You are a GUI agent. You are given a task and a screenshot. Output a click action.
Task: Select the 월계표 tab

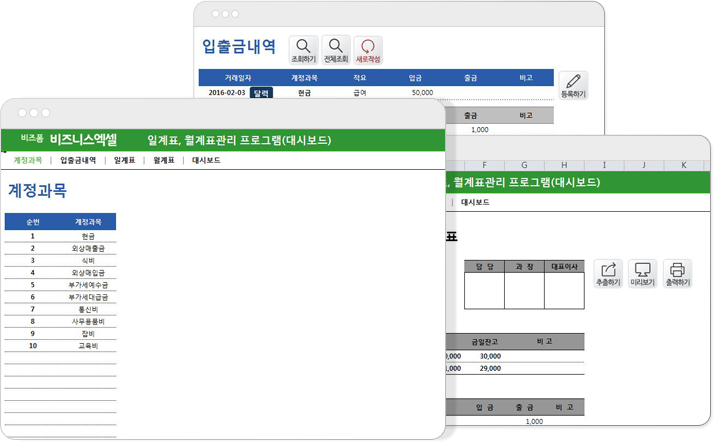click(164, 160)
